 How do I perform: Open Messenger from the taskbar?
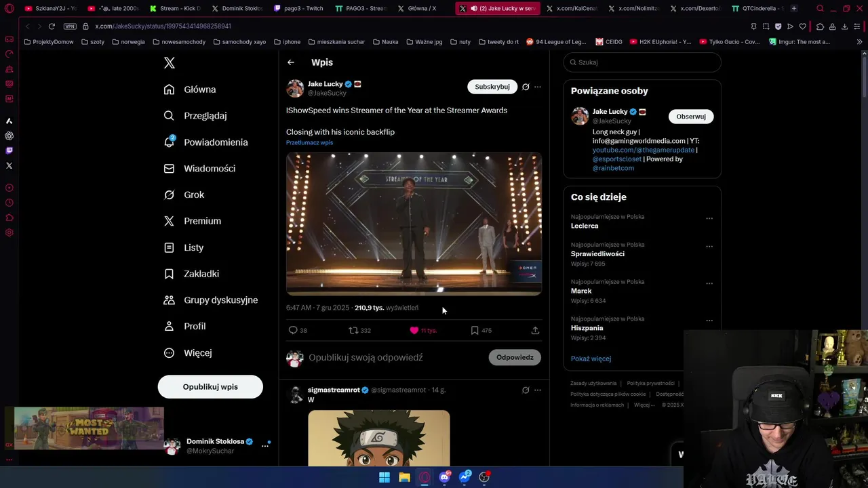click(x=465, y=477)
